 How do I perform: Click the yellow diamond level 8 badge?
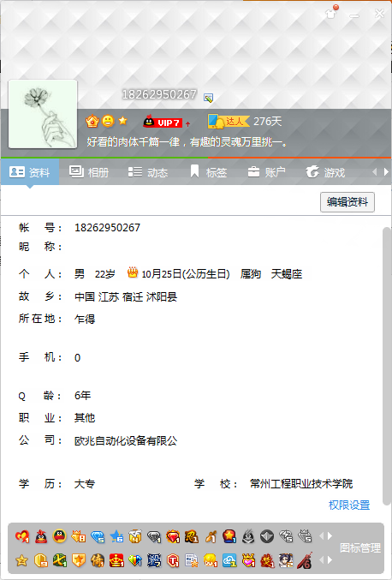click(x=79, y=536)
